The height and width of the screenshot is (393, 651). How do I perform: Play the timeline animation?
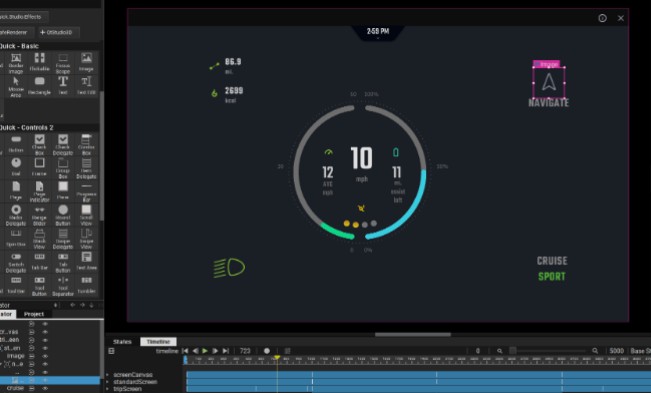(x=205, y=351)
